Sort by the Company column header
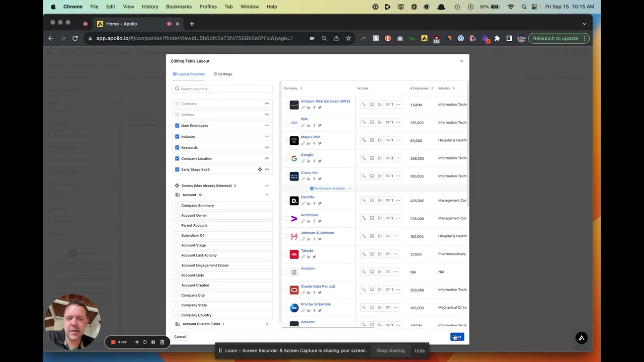Viewport: 644px width, 362px height. [293, 88]
